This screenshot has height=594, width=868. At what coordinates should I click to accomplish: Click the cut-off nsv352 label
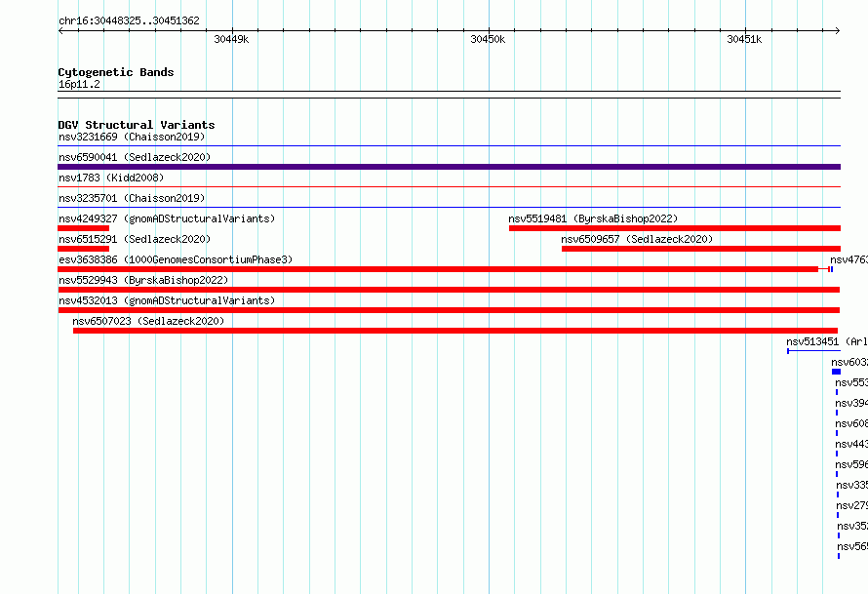(852, 526)
